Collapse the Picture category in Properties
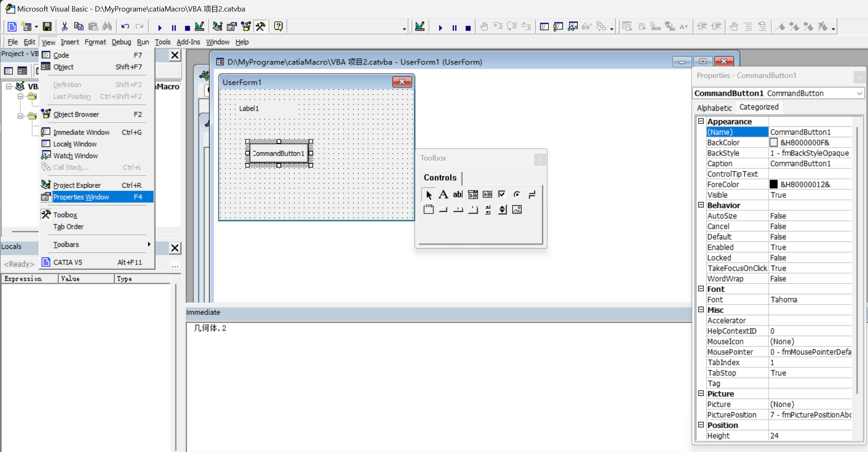 701,393
